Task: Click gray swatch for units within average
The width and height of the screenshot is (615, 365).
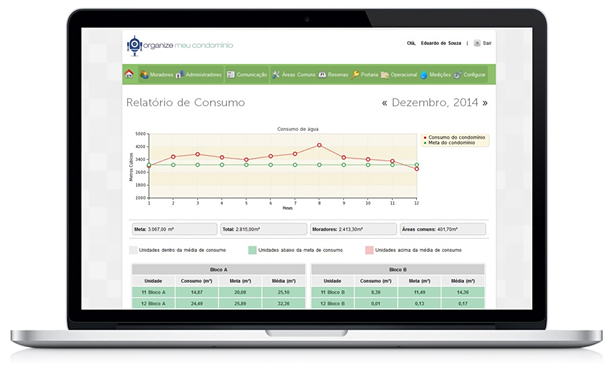Action: coord(133,250)
